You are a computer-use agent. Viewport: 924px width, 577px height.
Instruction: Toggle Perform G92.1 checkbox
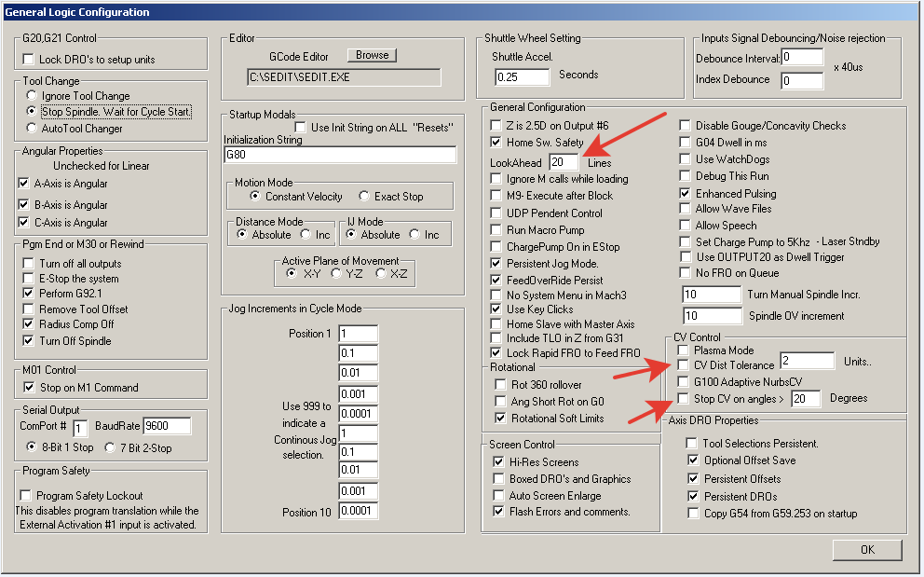tap(28, 294)
